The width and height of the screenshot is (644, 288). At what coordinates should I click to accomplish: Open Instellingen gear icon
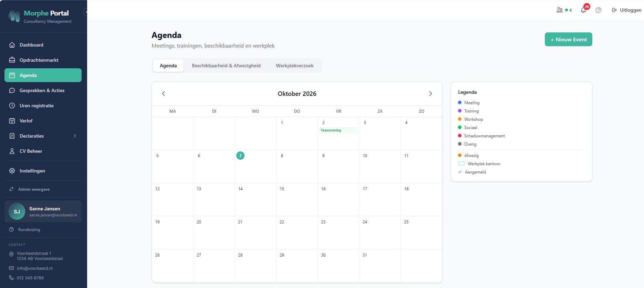point(12,171)
